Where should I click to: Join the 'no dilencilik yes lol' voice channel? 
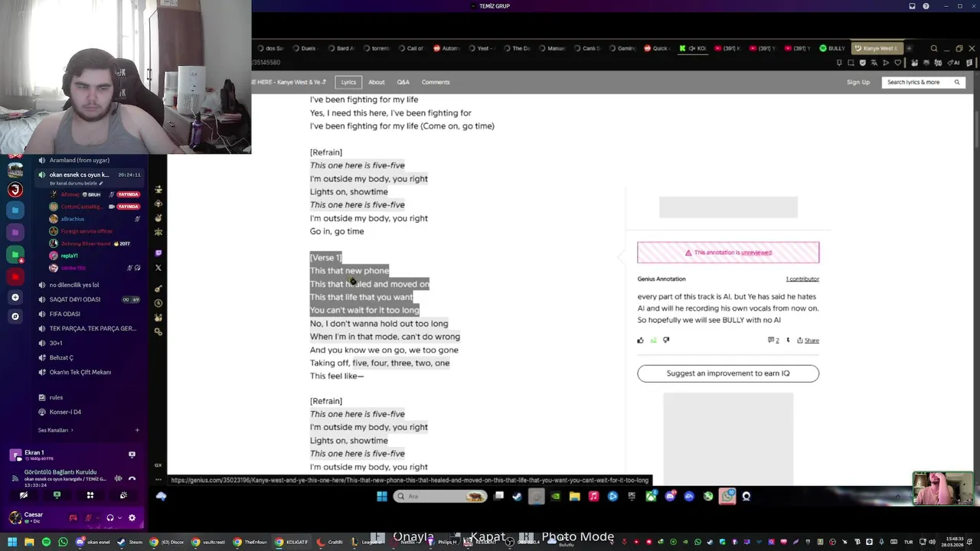click(73, 285)
